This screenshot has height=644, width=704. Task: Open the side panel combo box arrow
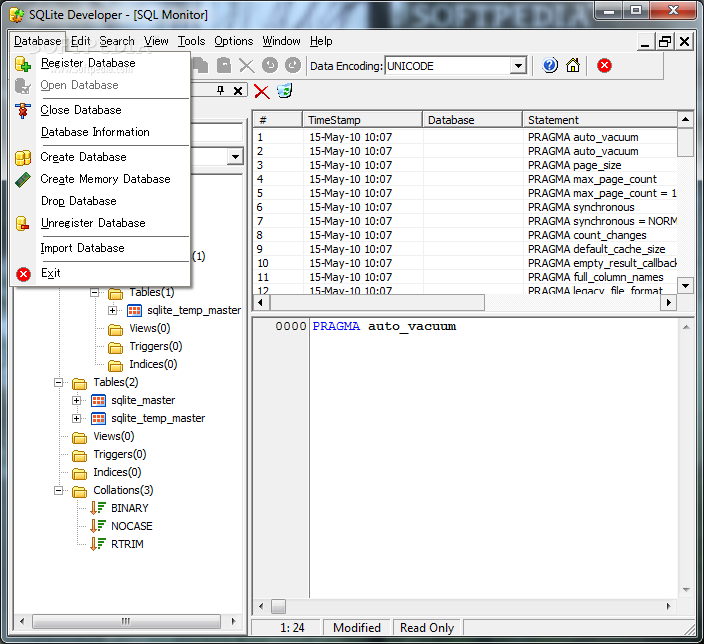point(235,157)
